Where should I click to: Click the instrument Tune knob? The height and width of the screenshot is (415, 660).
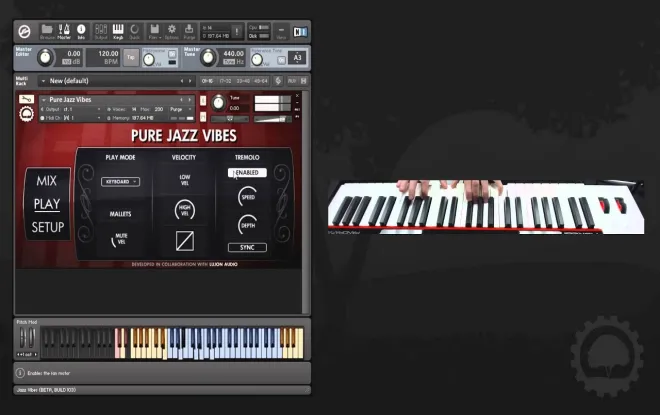click(218, 103)
